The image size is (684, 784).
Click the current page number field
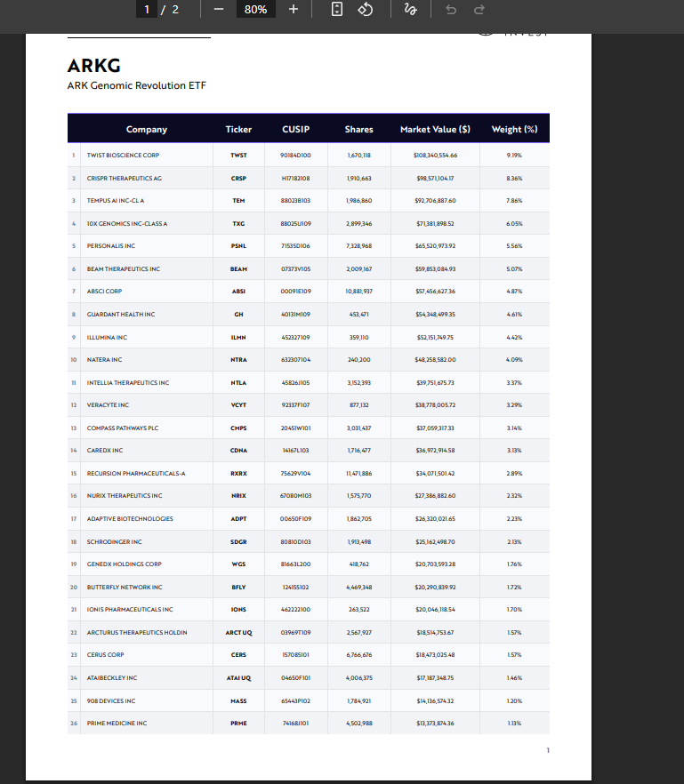click(147, 10)
